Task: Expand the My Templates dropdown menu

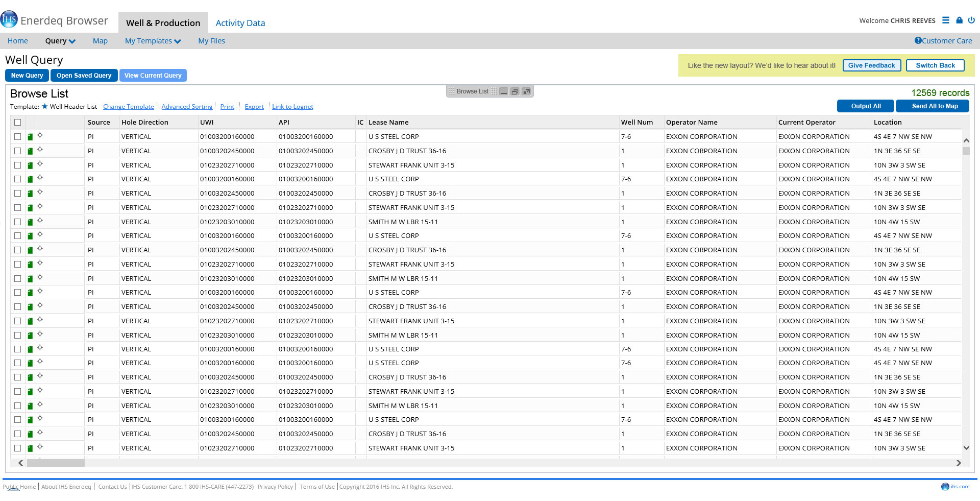Action: point(153,41)
